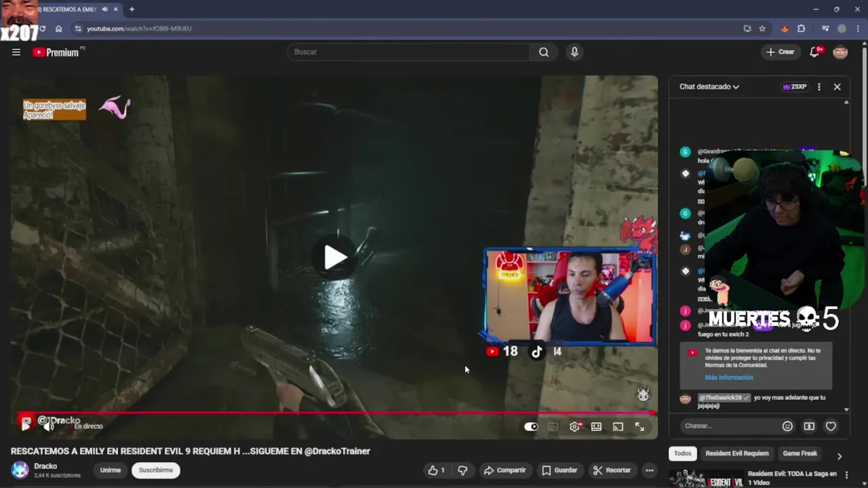This screenshot has width=868, height=488.
Task: Open the notifications bell
Action: coord(815,52)
